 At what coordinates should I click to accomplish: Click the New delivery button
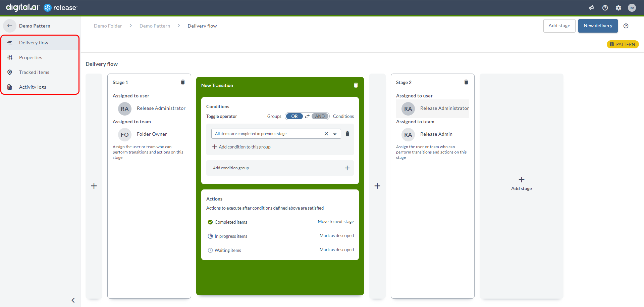tap(598, 26)
